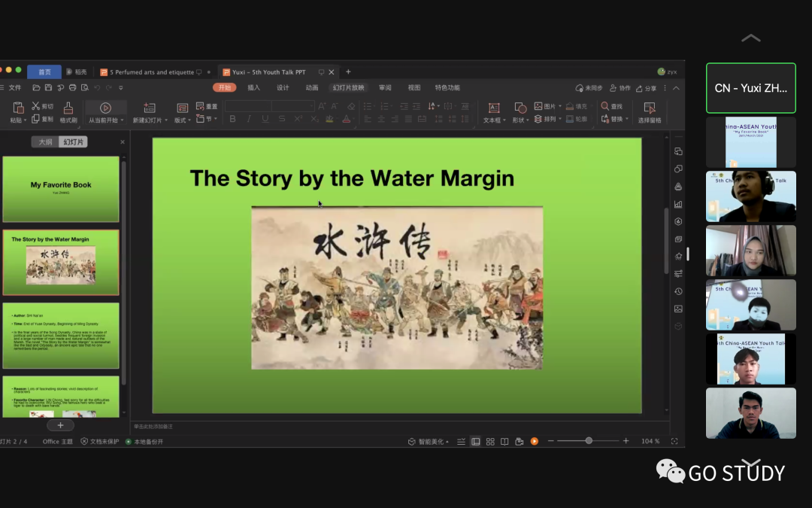Click the 分享 (Share) button
Image resolution: width=812 pixels, height=508 pixels.
click(x=647, y=88)
